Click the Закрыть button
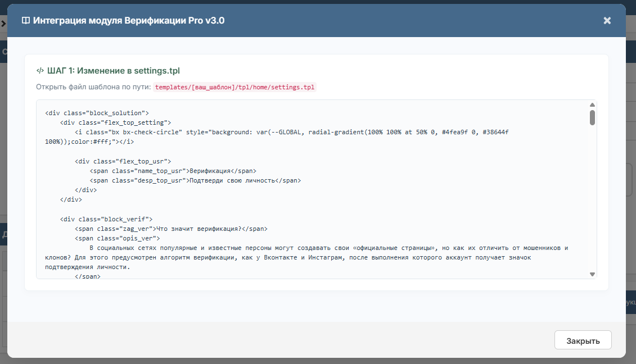The image size is (636, 364). click(x=583, y=340)
